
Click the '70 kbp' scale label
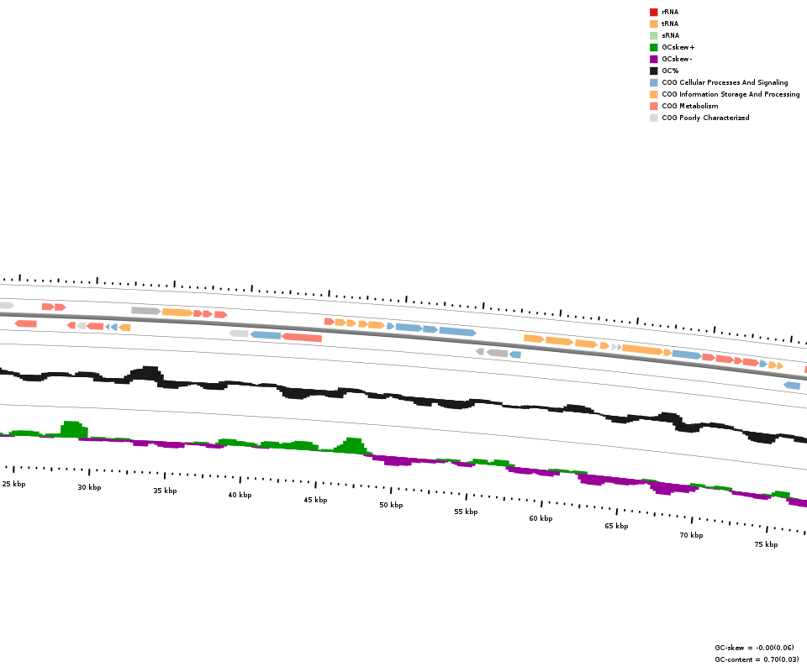pos(691,535)
